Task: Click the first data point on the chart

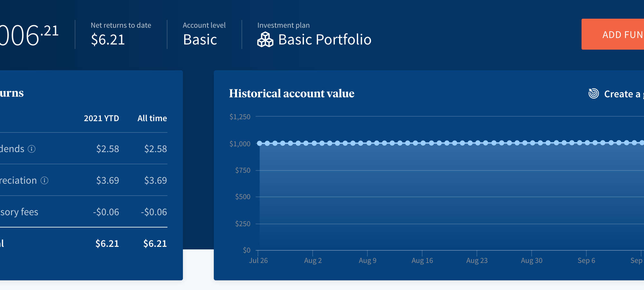Action: (259, 143)
